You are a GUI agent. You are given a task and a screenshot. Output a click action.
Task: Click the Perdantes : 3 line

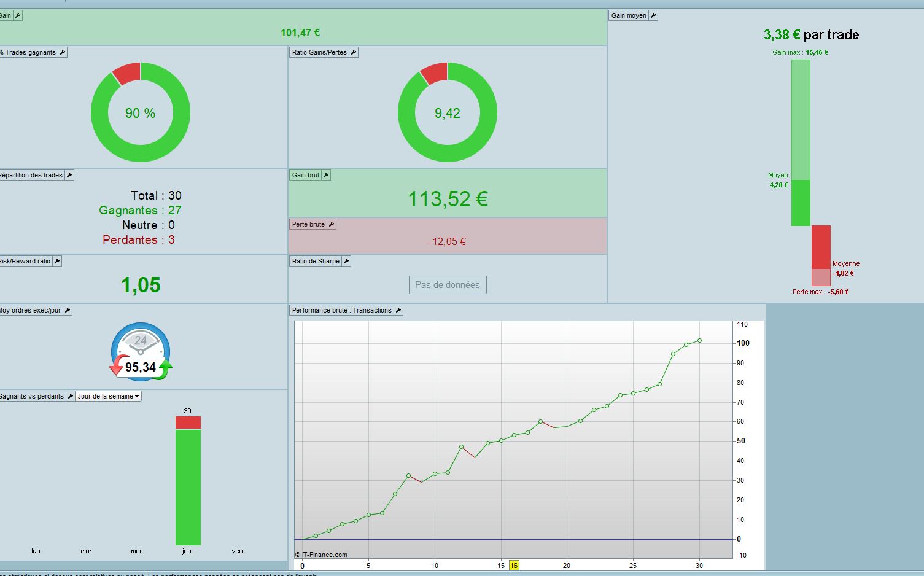(x=139, y=239)
